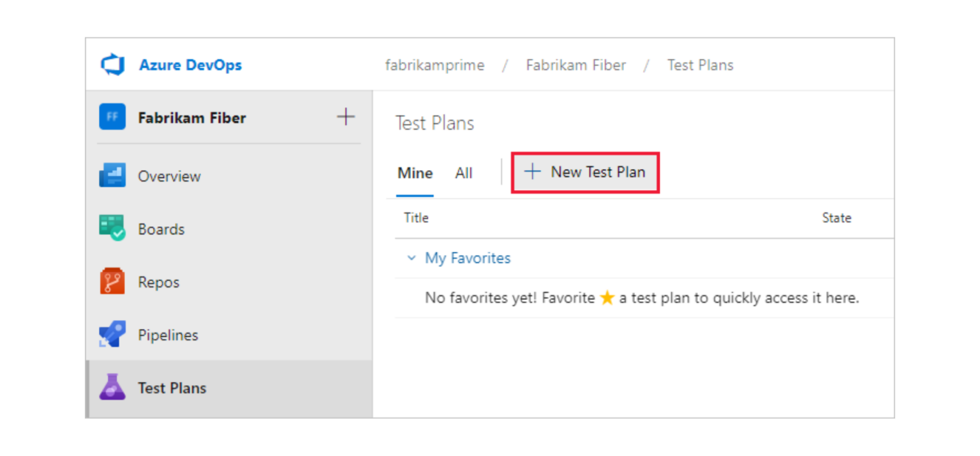
Task: Switch to the All tab
Action: tap(464, 172)
